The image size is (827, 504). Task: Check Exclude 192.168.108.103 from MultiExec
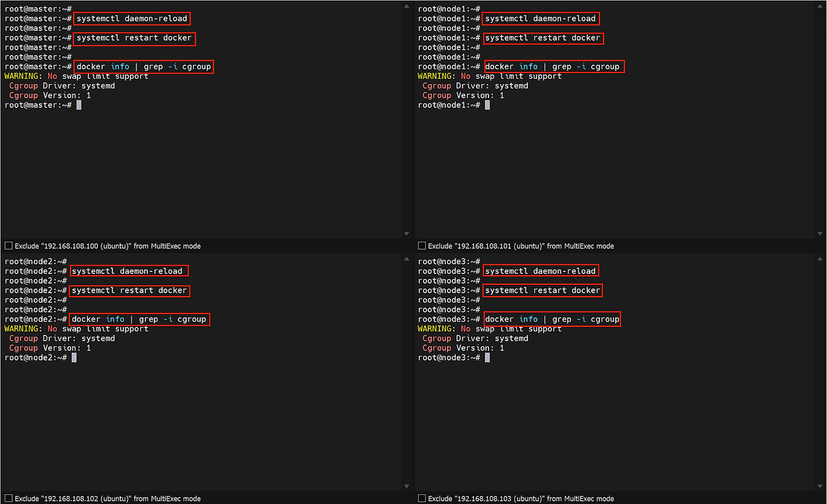point(422,499)
